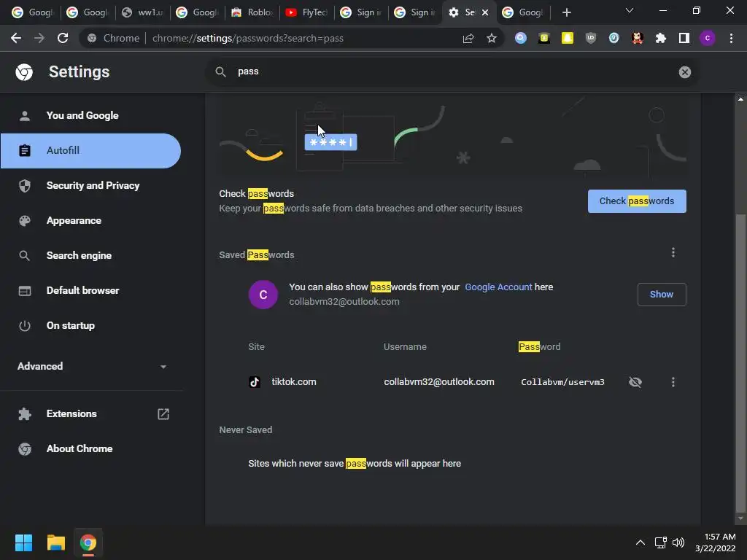Click the purple C account avatar in passwords
The width and height of the screenshot is (747, 560).
pyautogui.click(x=263, y=295)
